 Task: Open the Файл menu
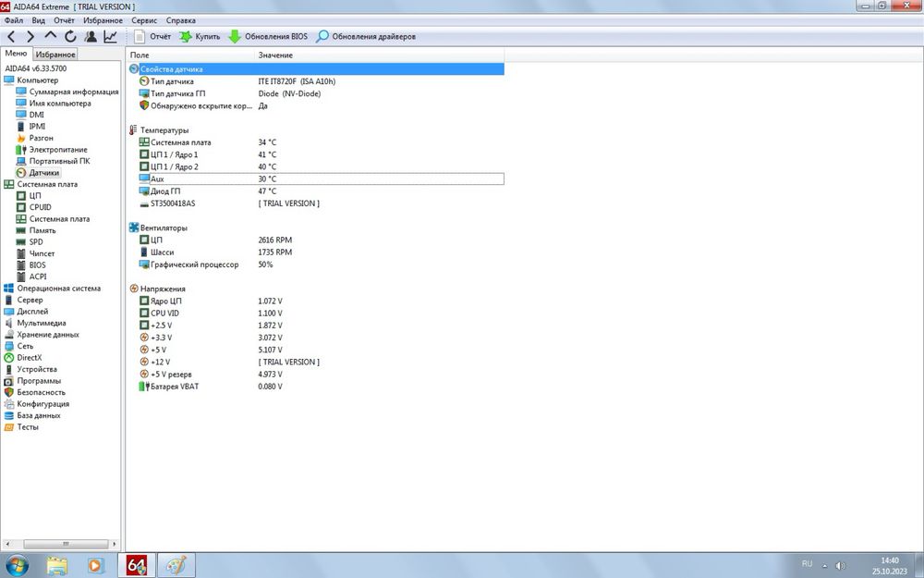pyautogui.click(x=14, y=20)
